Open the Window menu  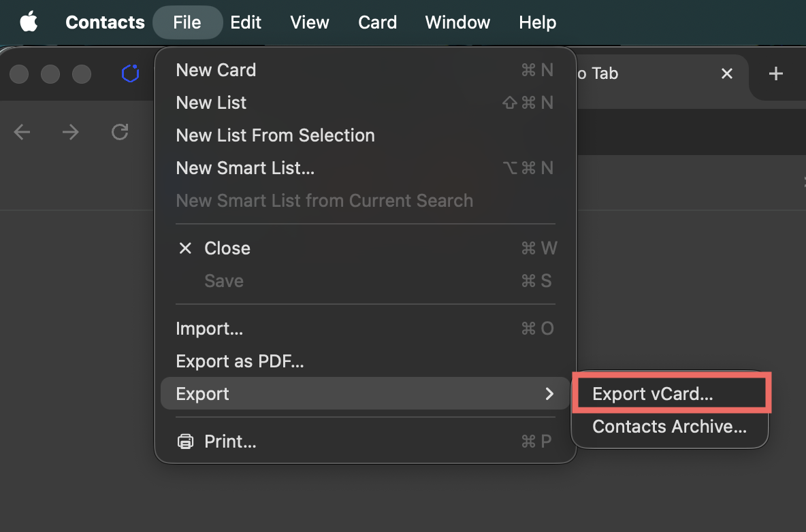click(x=457, y=22)
